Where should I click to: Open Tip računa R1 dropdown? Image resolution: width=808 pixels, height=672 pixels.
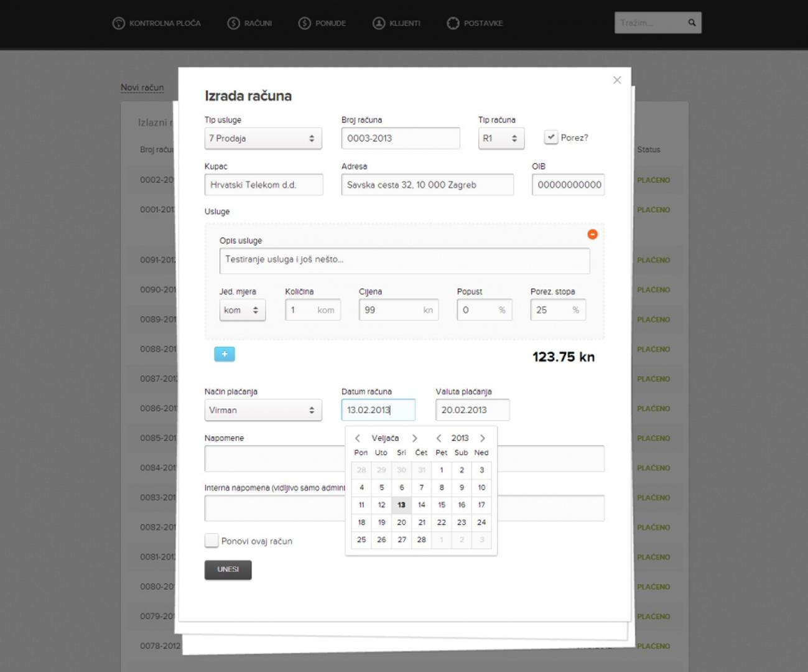pyautogui.click(x=501, y=138)
